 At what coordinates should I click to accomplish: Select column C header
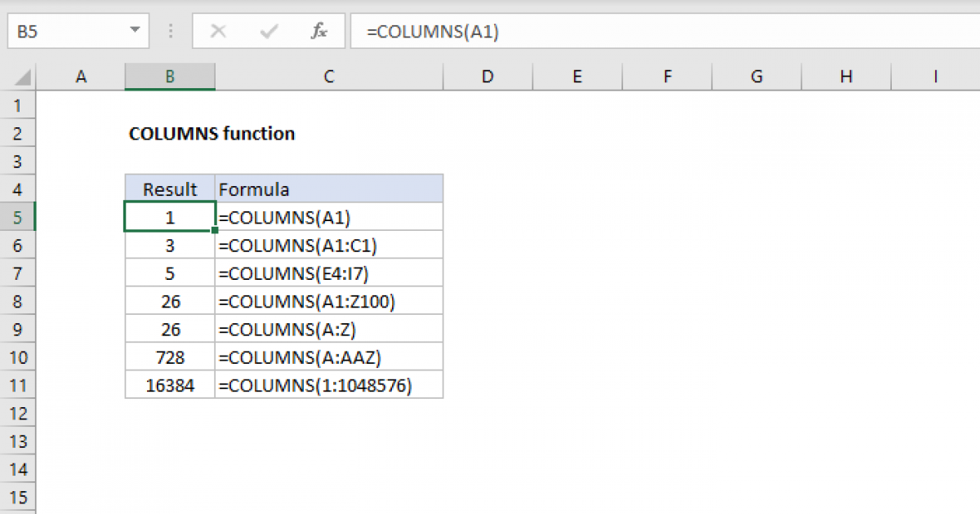coord(328,77)
